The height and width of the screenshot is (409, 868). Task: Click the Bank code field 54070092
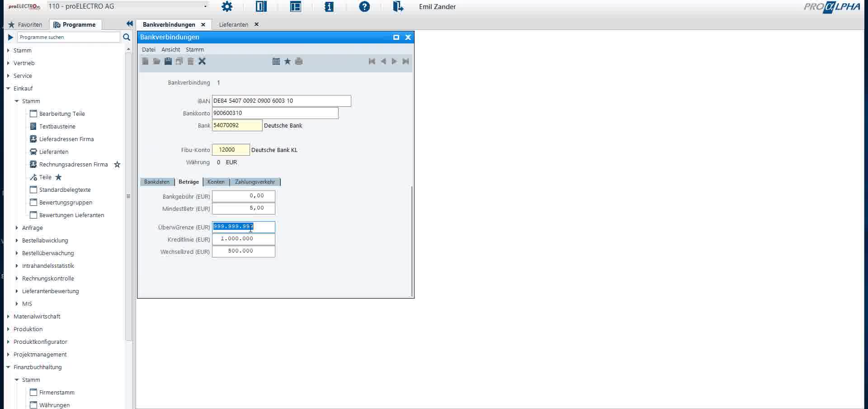[x=237, y=125]
